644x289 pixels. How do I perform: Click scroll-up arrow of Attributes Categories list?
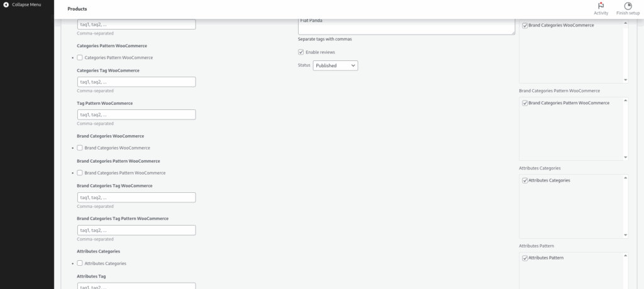(x=626, y=178)
